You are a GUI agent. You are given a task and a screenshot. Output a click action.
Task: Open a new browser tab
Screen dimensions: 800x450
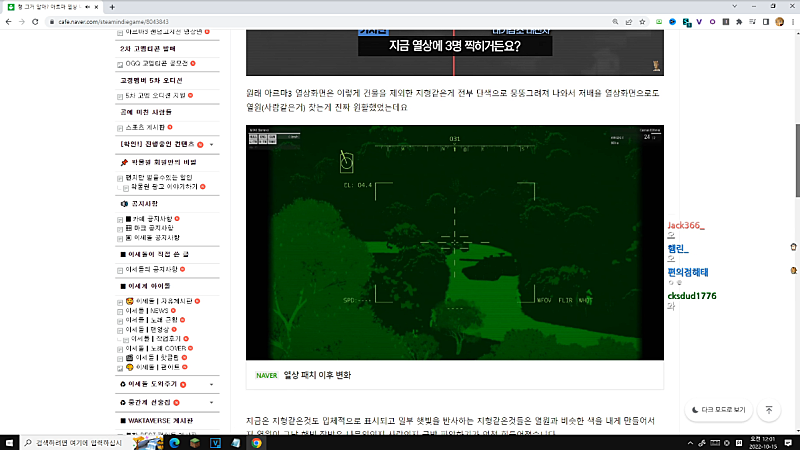[112, 7]
